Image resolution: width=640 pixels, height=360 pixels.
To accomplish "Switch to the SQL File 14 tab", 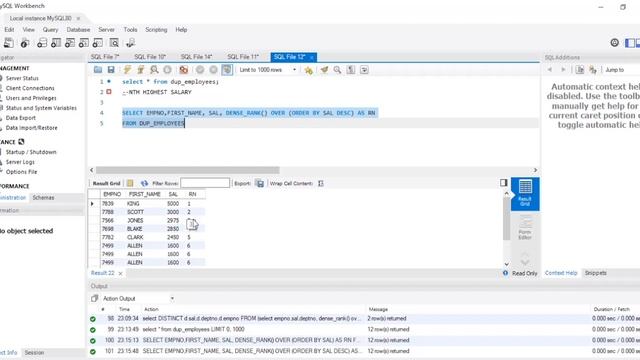I will (x=197, y=57).
